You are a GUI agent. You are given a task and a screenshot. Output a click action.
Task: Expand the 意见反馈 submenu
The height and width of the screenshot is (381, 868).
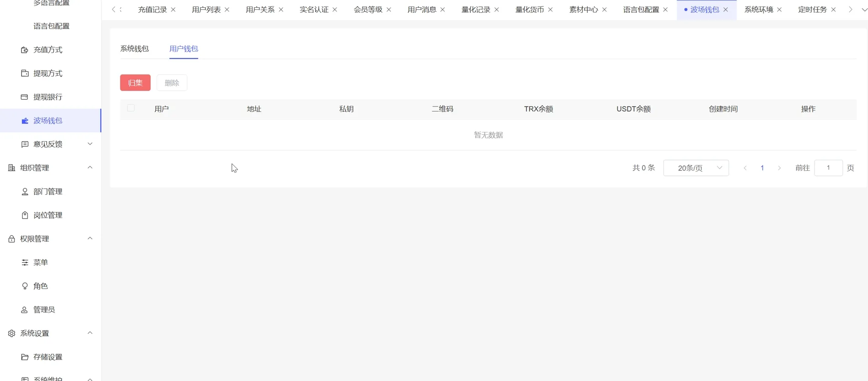(90, 144)
